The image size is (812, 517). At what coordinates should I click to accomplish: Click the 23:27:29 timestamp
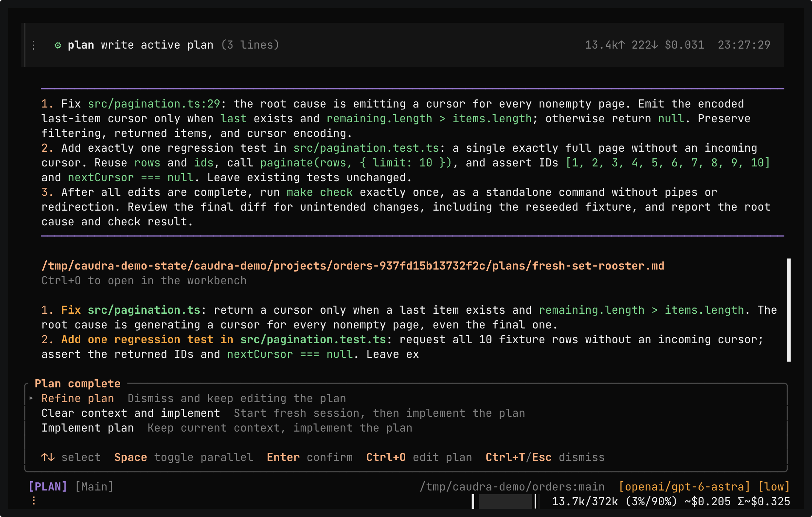(744, 45)
